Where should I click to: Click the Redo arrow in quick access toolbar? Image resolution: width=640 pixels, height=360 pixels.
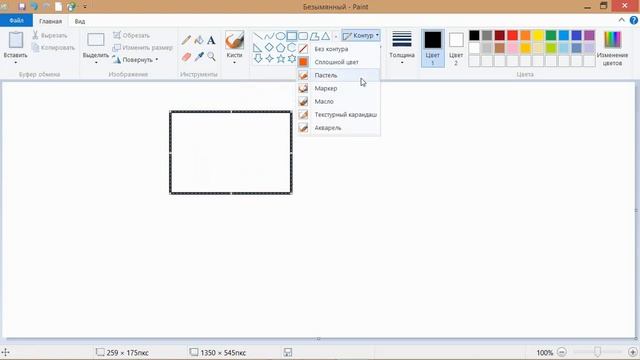46,7
